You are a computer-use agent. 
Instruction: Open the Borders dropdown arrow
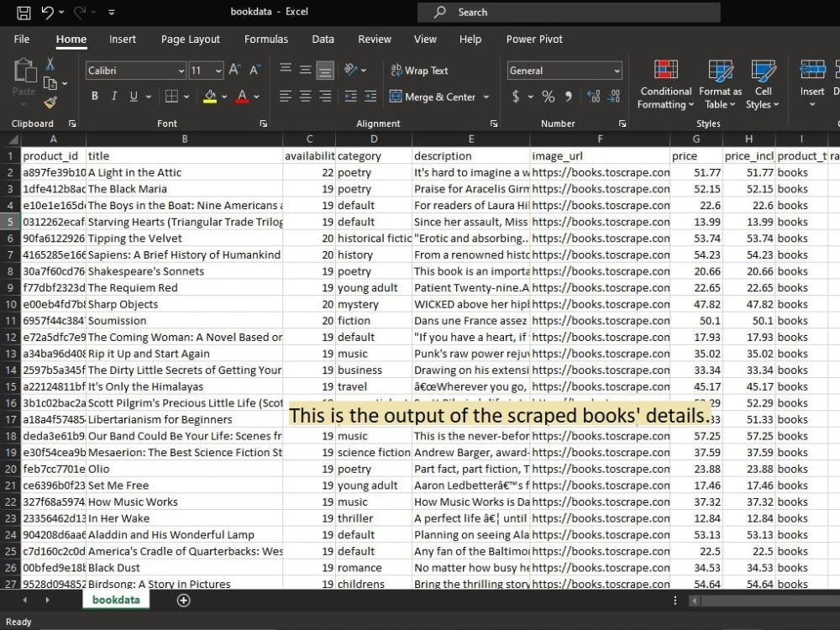[x=186, y=97]
